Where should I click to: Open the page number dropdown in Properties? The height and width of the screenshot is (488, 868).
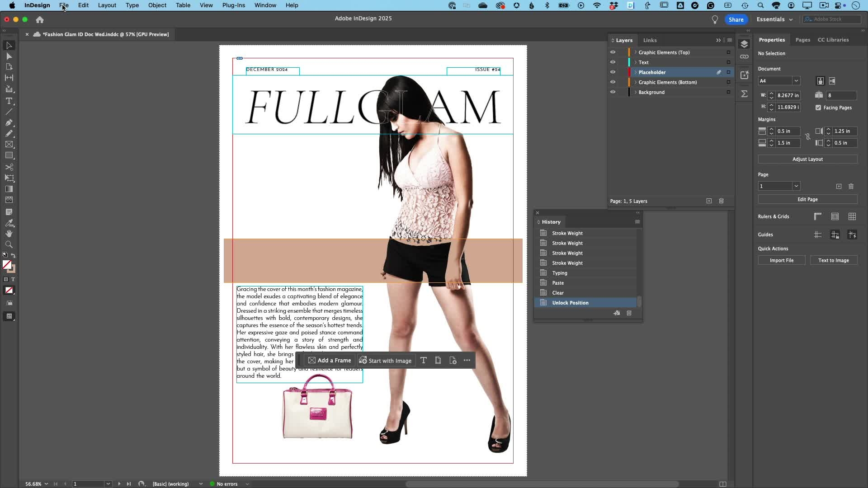pos(796,186)
